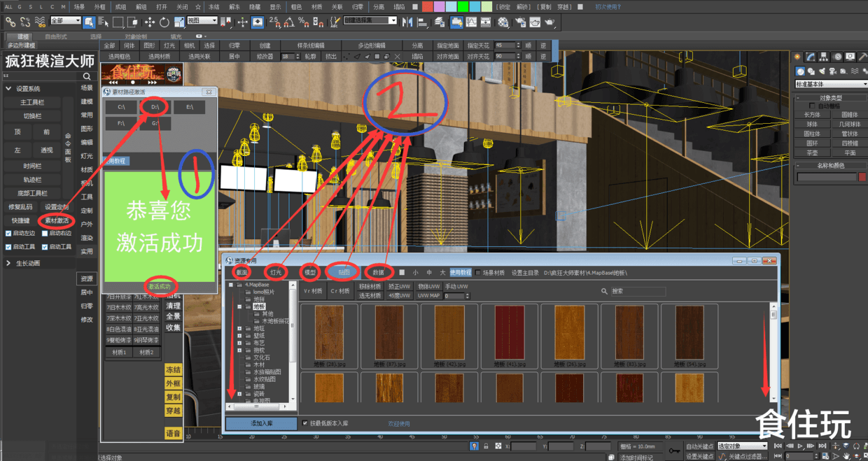
Task: Collapse the 设置系统 section
Action: pos(8,89)
